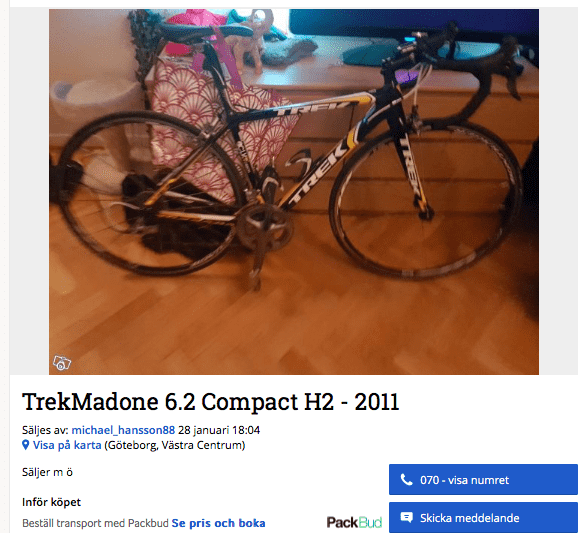This screenshot has height=533, width=584.
Task: Click the map pin location icon
Action: point(26,445)
